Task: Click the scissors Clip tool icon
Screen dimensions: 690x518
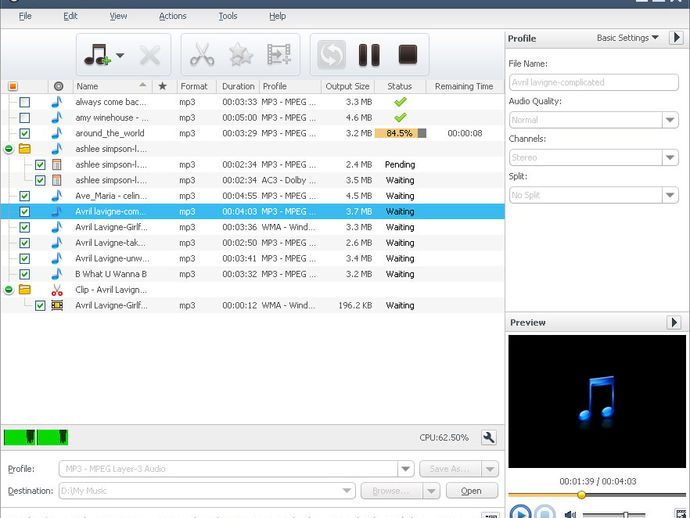Action: [x=202, y=55]
